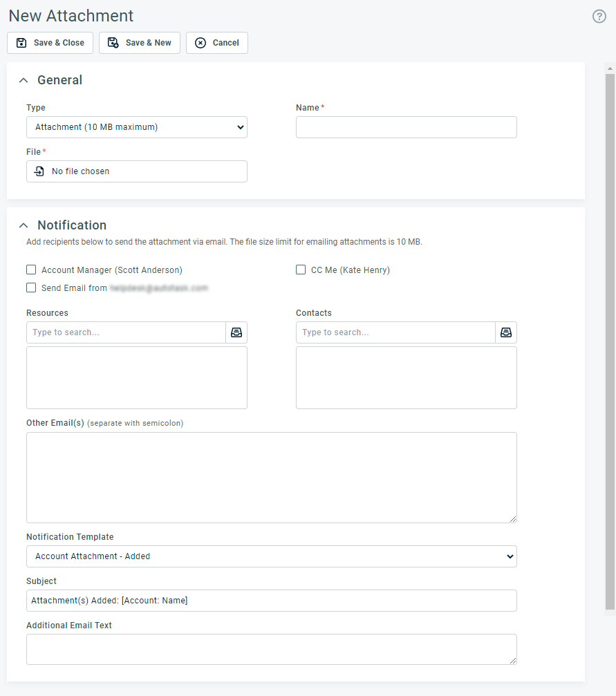Click the Other Email(s) text area
Viewport: 616px width, 696px height.
pos(272,478)
